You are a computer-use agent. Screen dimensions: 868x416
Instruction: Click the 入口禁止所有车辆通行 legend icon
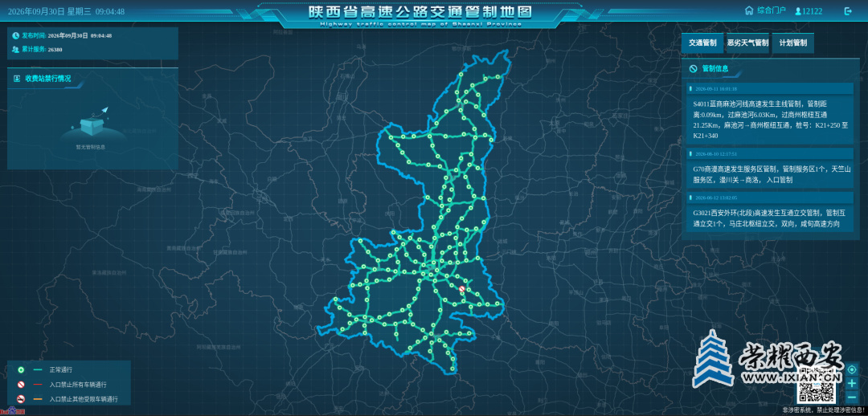(x=21, y=384)
